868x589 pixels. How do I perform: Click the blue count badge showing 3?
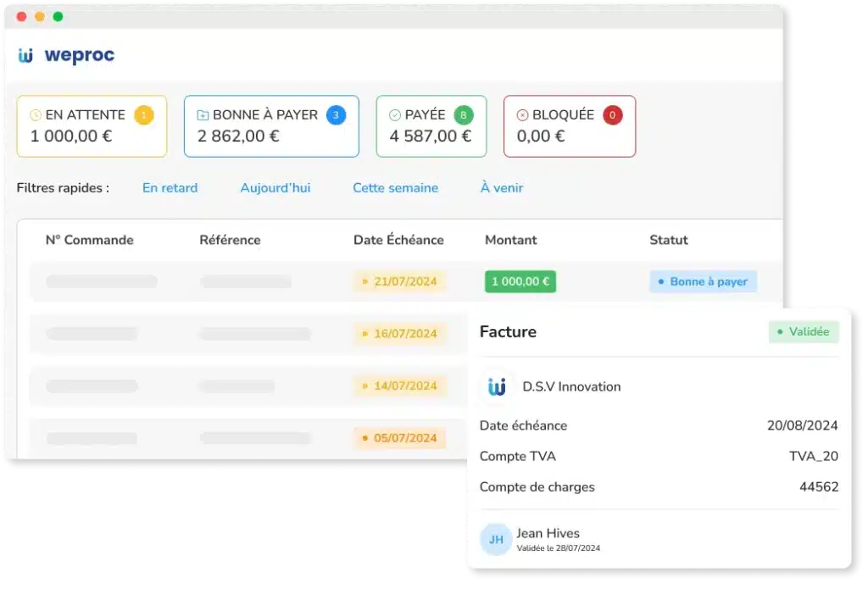click(x=336, y=115)
